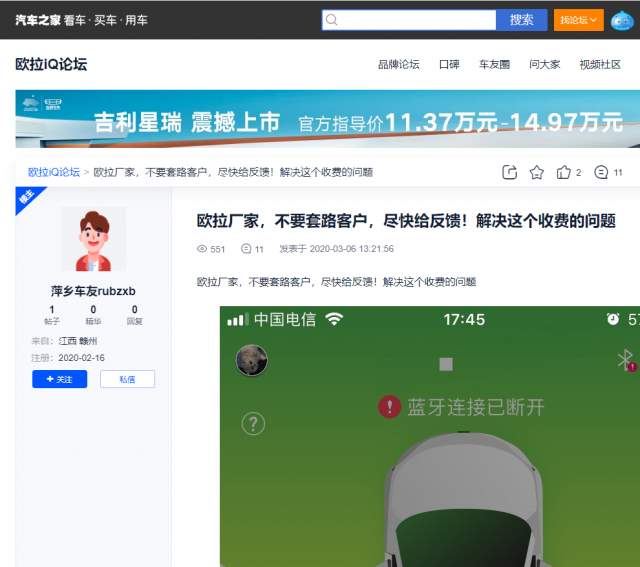
Task: Click post timestamp 2020-03-06 13:21:56
Action: point(351,249)
